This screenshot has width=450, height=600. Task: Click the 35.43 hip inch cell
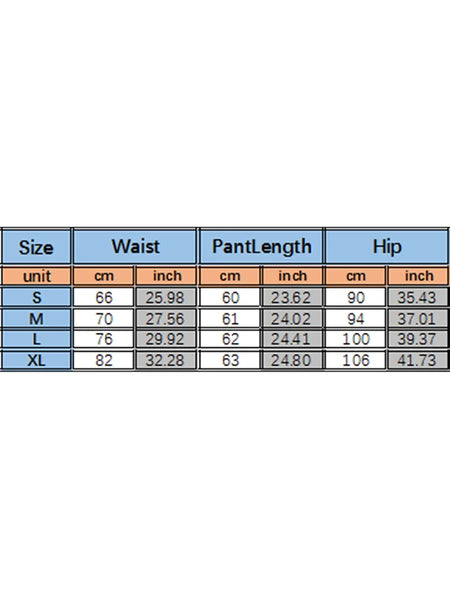point(417,297)
